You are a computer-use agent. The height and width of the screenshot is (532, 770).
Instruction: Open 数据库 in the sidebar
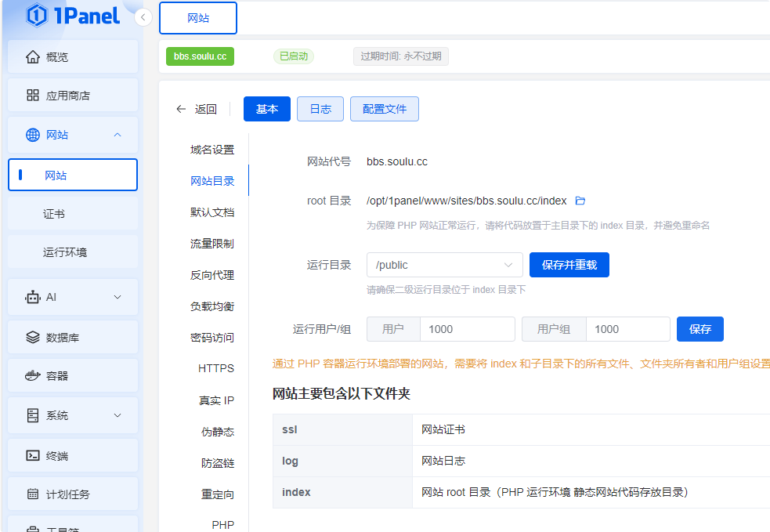click(x=73, y=338)
